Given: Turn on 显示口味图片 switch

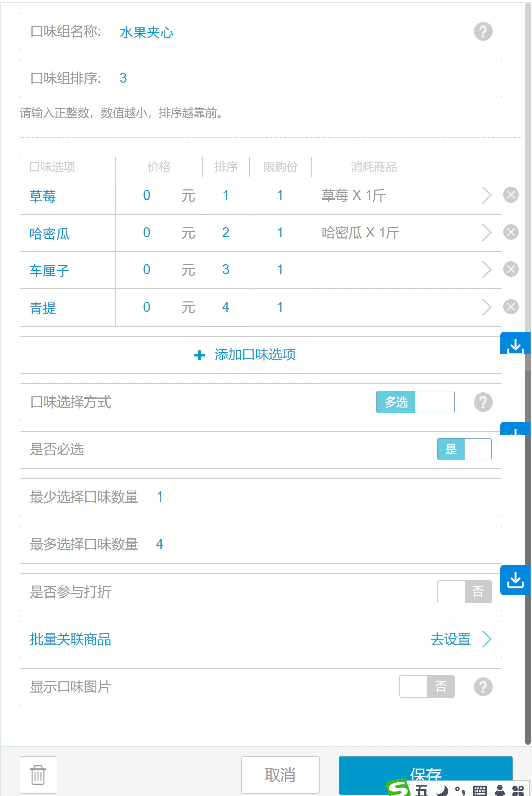Looking at the screenshot, I should [427, 686].
